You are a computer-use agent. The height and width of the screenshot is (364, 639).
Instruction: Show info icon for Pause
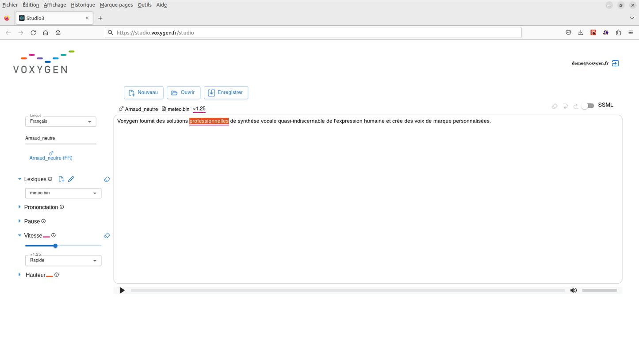pyautogui.click(x=43, y=221)
